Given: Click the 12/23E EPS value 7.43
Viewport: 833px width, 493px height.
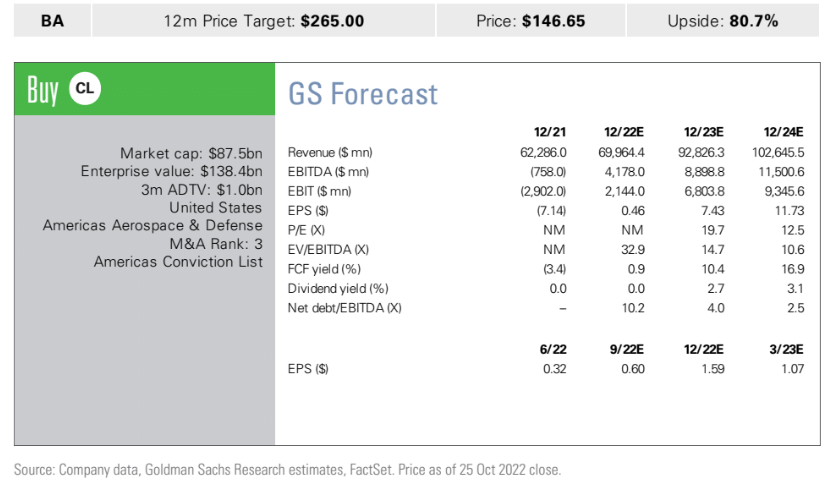Looking at the screenshot, I should (709, 211).
